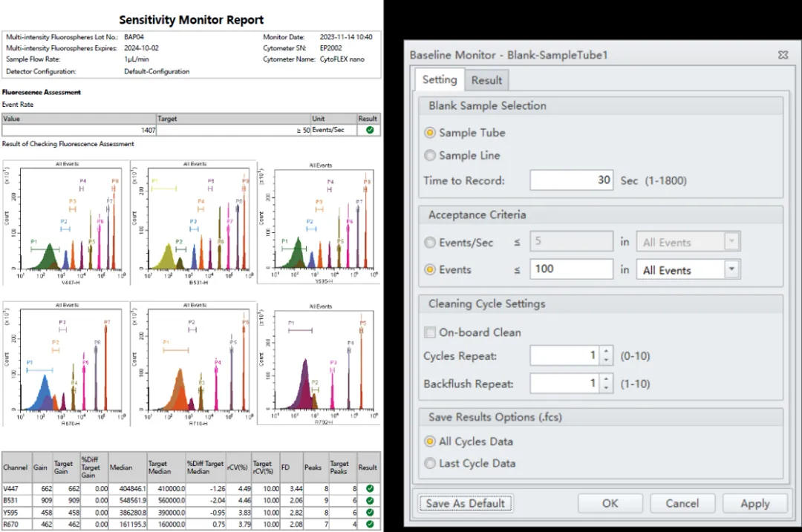Choose the Sample Line radio option

[430, 156]
